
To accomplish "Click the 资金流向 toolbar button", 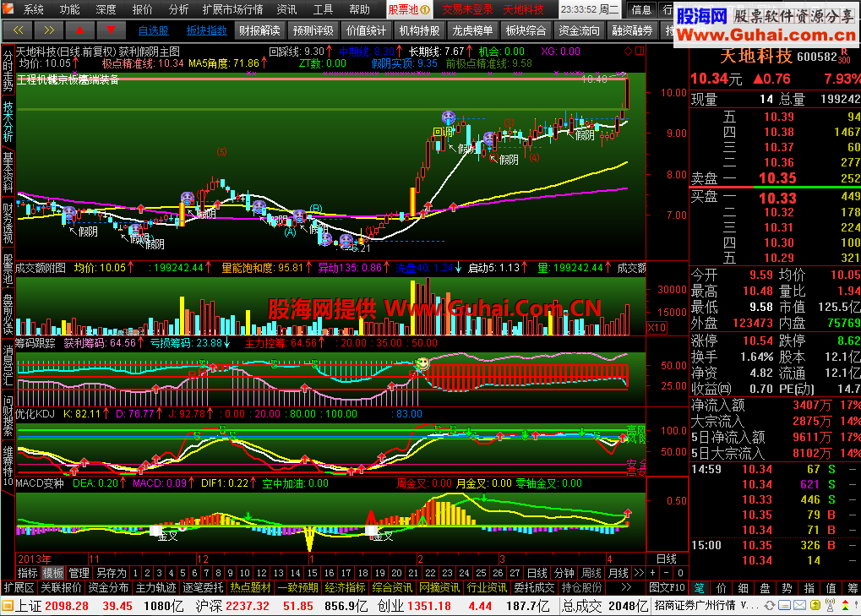I will pos(579,30).
